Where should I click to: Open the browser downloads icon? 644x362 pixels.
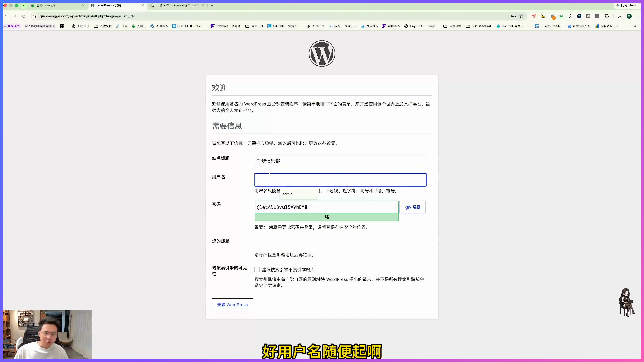620,16
